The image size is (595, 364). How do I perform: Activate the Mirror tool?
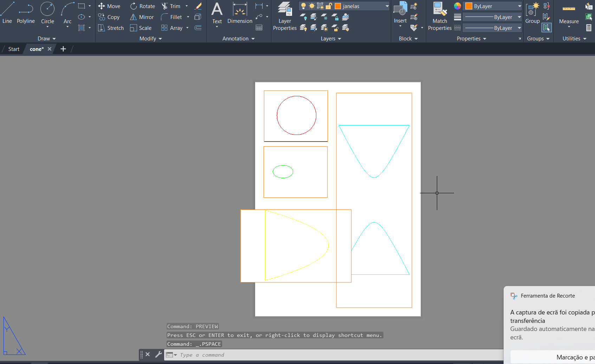[x=142, y=17]
